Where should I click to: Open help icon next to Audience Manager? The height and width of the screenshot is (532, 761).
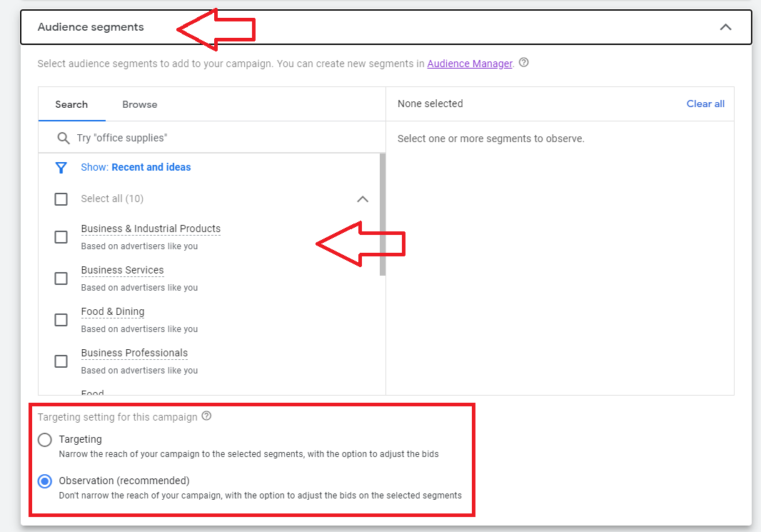point(524,63)
